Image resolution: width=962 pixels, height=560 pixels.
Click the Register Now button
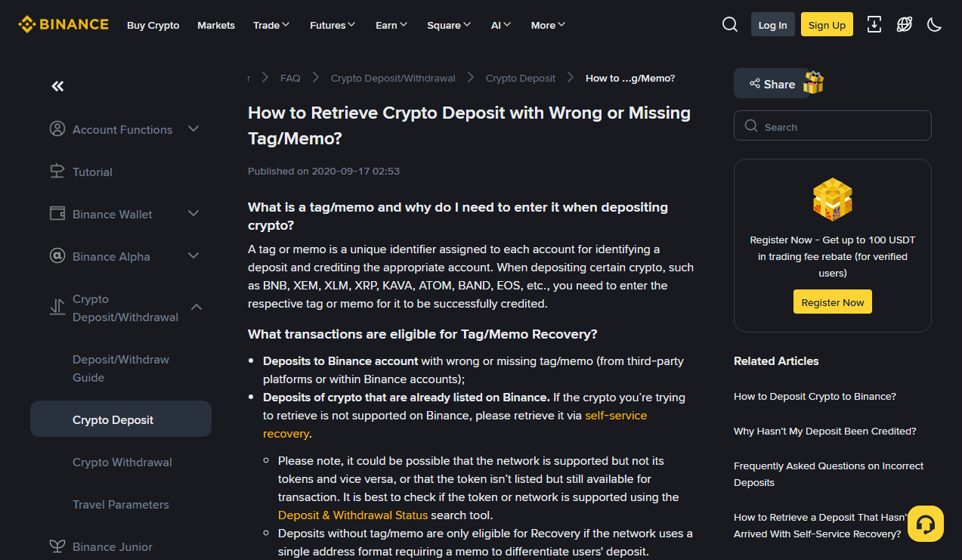point(833,302)
